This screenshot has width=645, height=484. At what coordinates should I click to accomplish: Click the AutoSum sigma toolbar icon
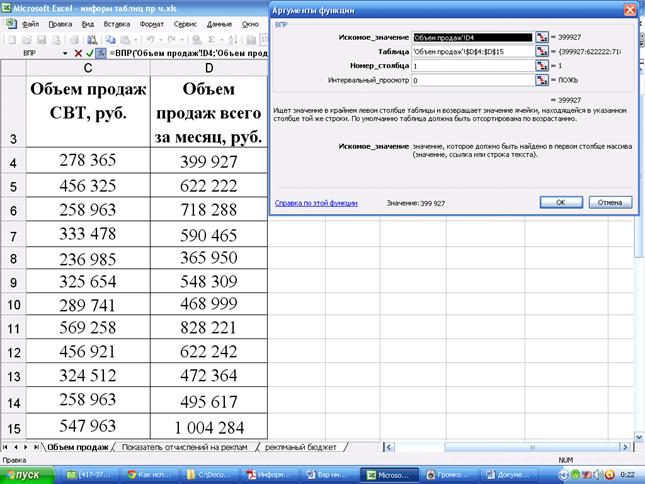[211, 38]
